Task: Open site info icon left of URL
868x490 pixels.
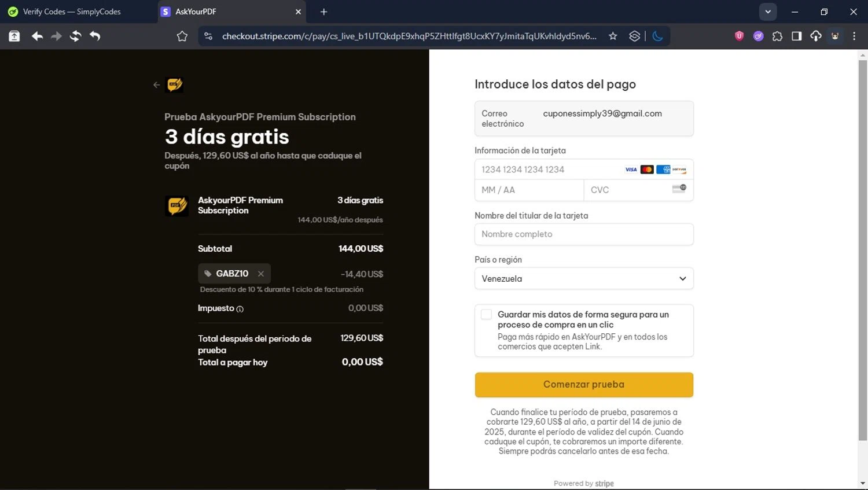Action: pyautogui.click(x=208, y=36)
